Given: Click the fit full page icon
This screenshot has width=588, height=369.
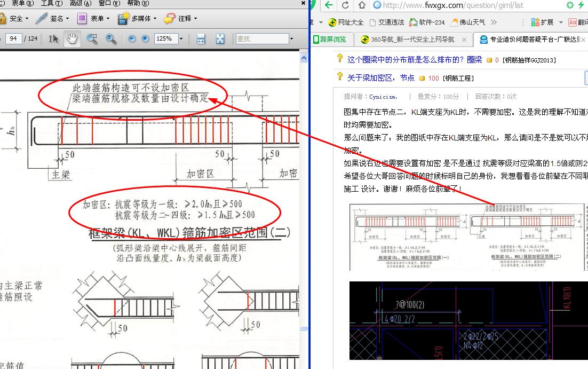Looking at the screenshot, I should click(220, 38).
